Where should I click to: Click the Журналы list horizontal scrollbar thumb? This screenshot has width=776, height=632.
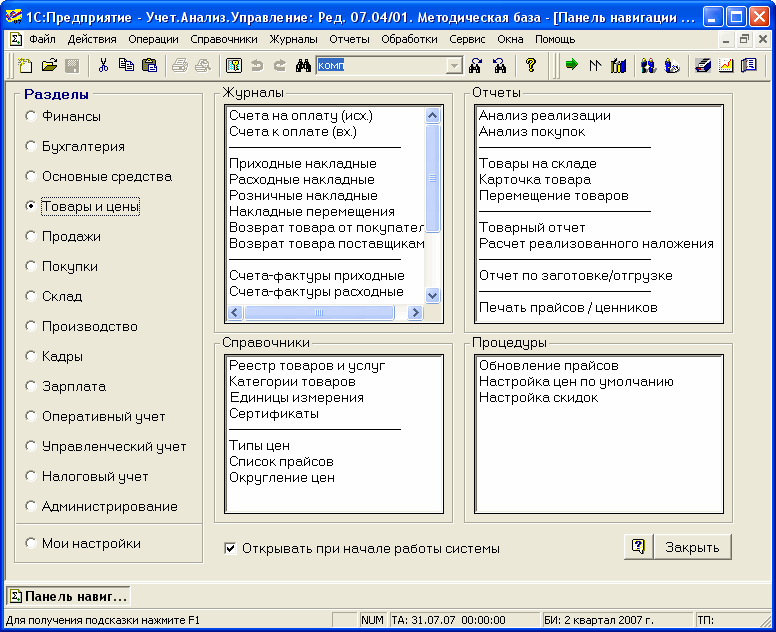click(x=319, y=312)
